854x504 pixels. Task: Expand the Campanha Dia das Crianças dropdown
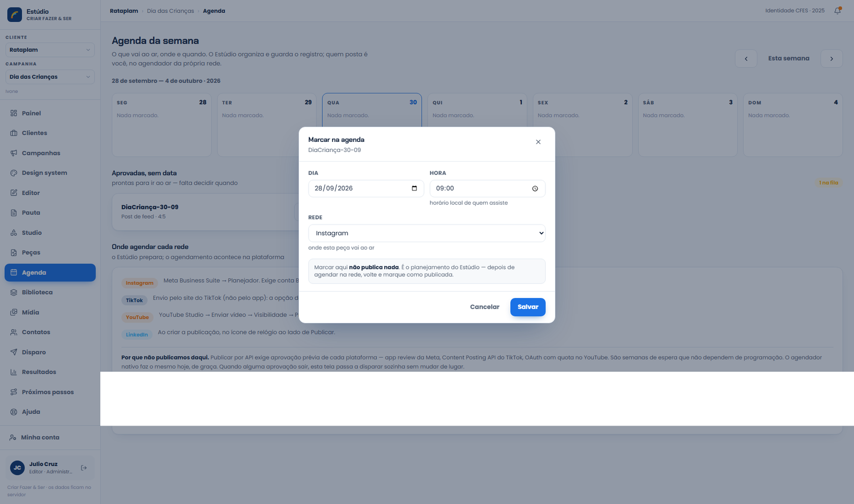tap(50, 77)
